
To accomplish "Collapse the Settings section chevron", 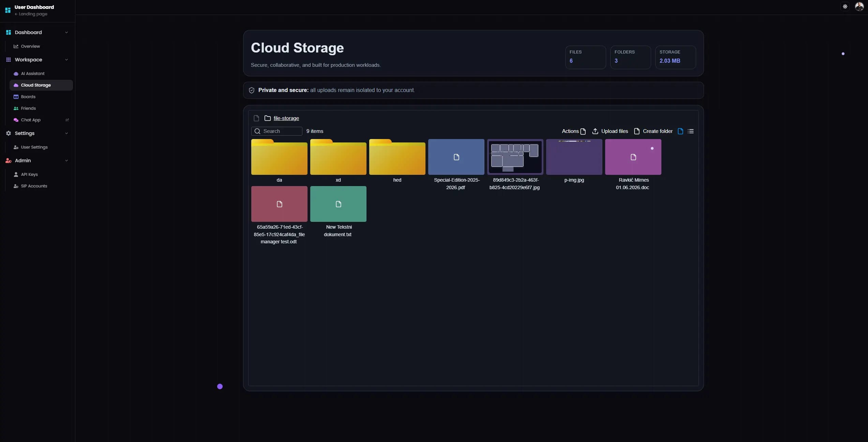I will point(66,133).
